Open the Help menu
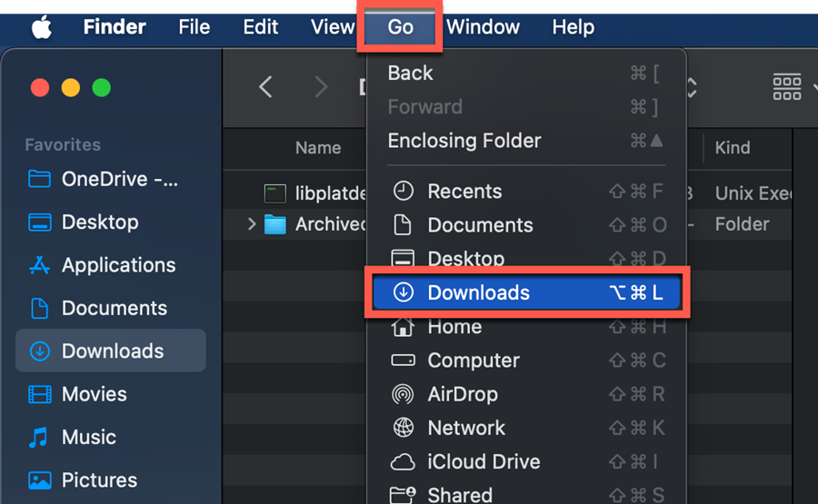Image resolution: width=818 pixels, height=504 pixels. [573, 27]
